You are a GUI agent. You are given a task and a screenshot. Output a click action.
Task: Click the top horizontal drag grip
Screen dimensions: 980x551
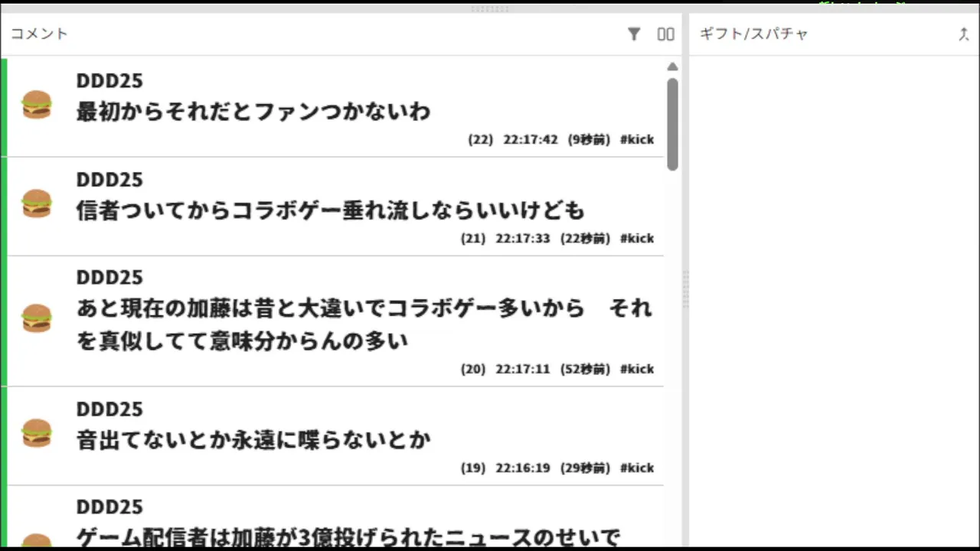(490, 8)
